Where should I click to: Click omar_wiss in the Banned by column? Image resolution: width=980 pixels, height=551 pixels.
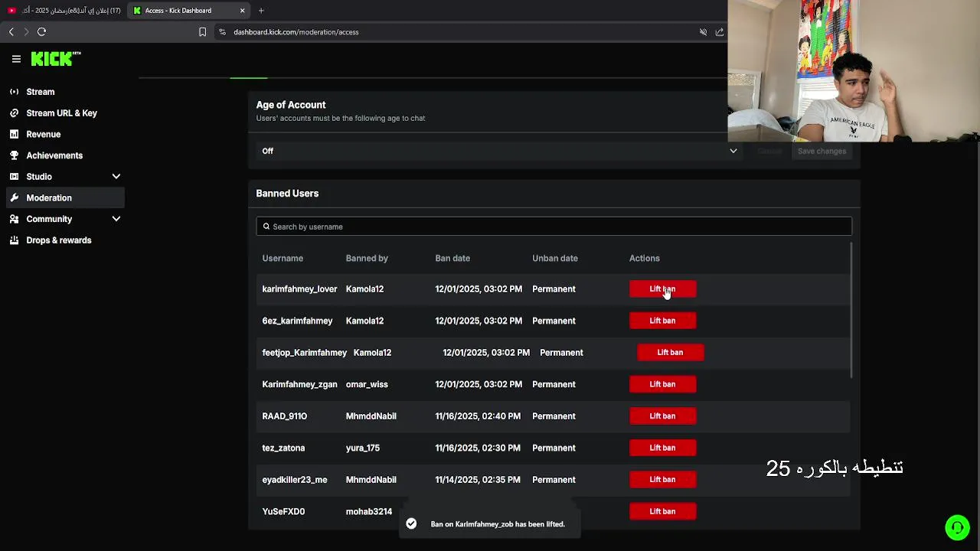(x=367, y=384)
